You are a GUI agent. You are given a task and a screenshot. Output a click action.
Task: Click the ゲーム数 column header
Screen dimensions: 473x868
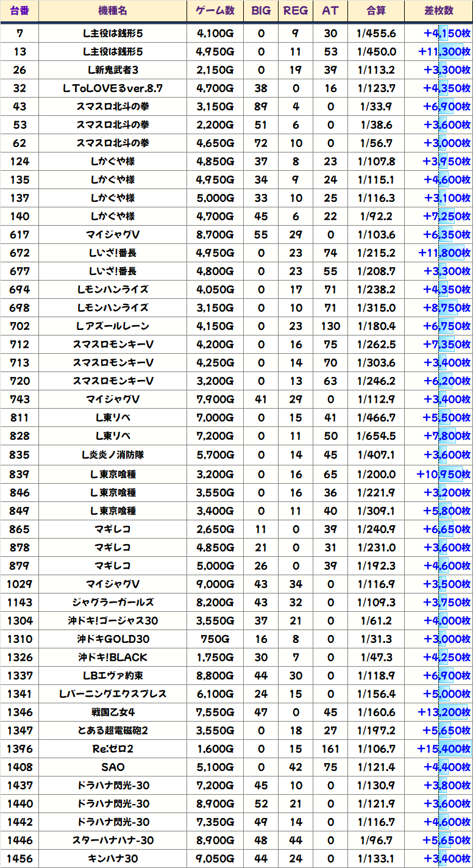[x=215, y=11]
